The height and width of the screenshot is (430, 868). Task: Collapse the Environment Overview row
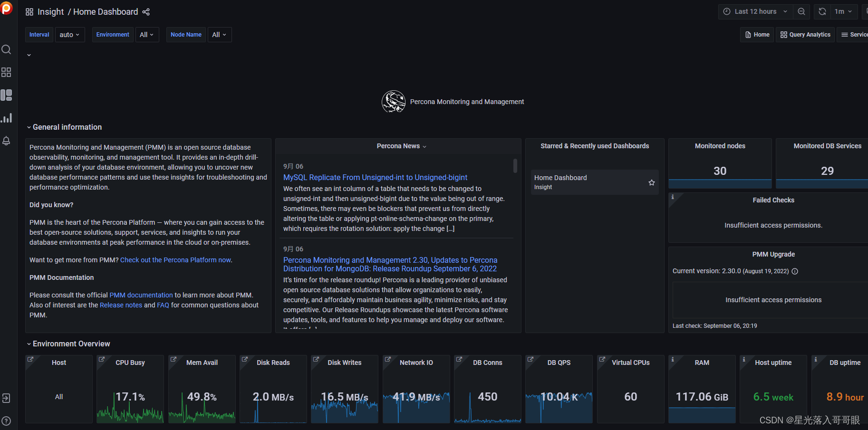[x=68, y=344]
